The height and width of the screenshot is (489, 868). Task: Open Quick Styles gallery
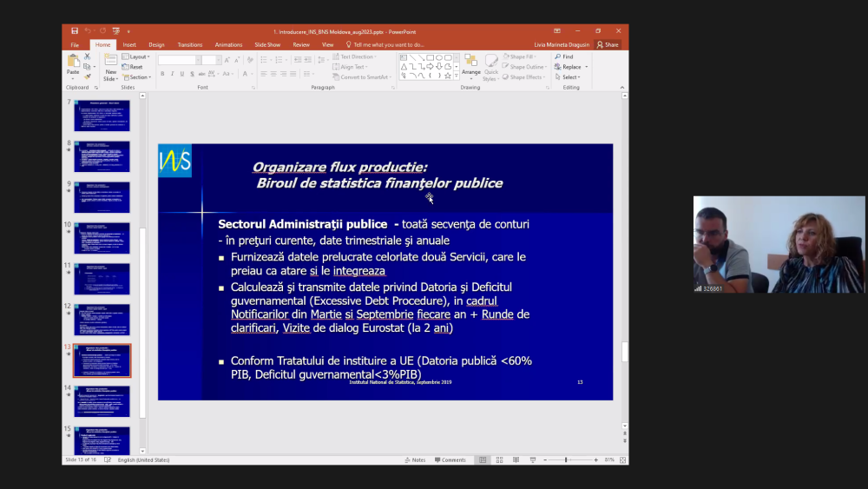coord(491,68)
